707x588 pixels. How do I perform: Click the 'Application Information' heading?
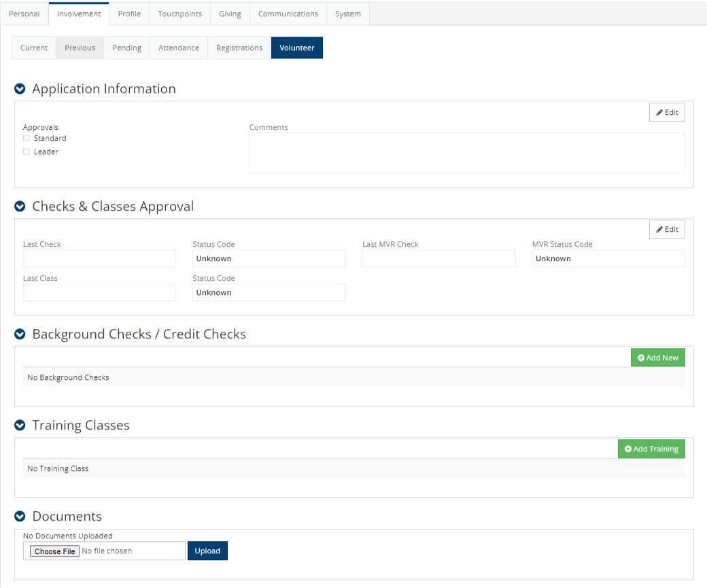[x=104, y=89]
